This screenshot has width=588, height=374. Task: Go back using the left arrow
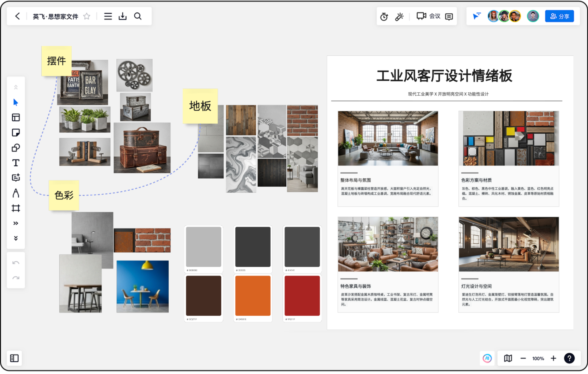[x=17, y=16]
